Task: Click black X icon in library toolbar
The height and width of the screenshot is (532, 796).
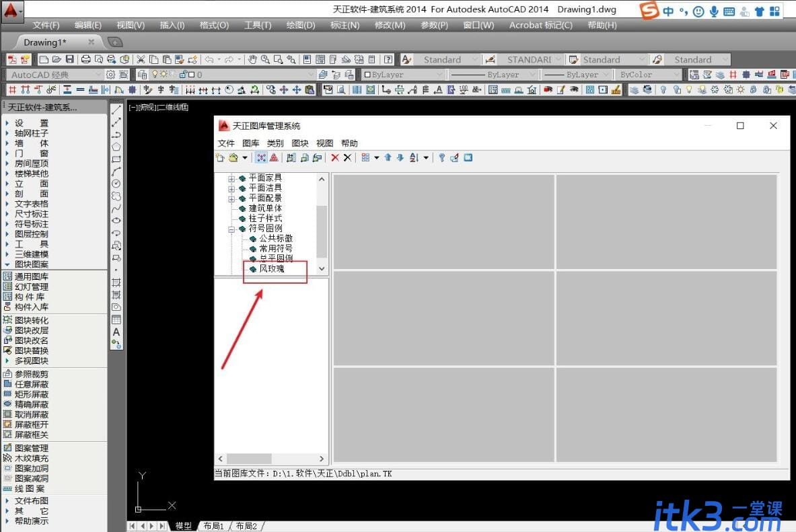Action: pyautogui.click(x=347, y=158)
